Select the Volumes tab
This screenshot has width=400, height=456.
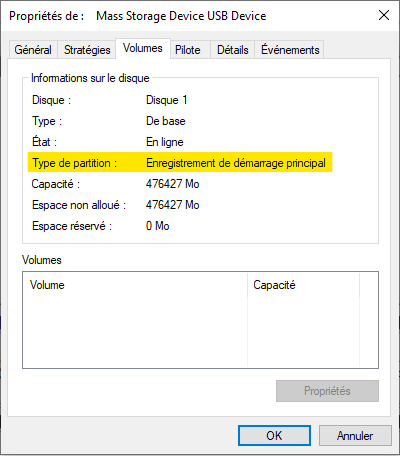[143, 49]
